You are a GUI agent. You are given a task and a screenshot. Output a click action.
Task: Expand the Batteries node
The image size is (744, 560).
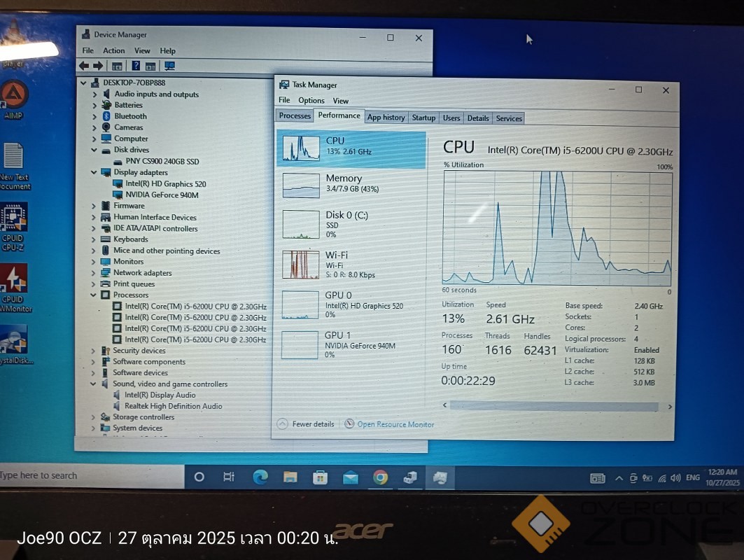94,106
